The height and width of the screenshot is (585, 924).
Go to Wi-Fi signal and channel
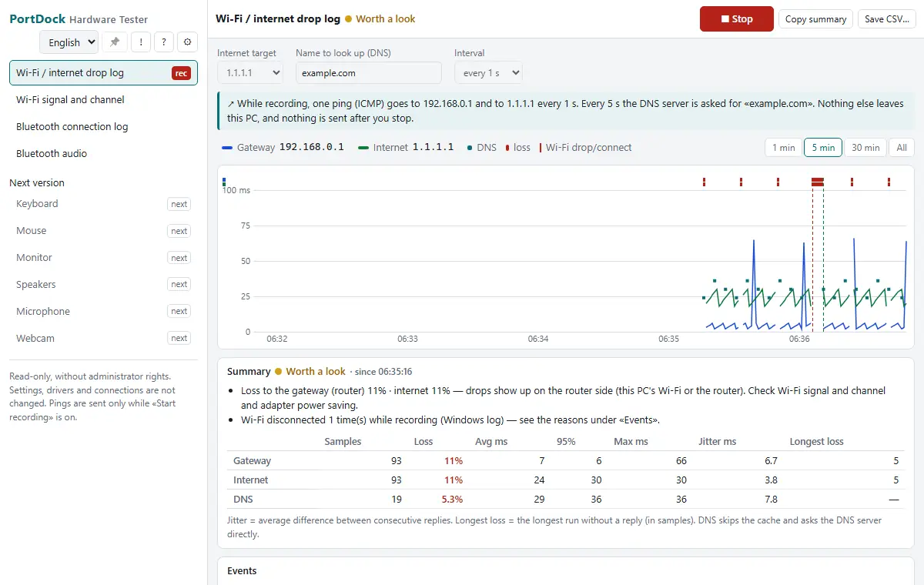tap(103, 100)
